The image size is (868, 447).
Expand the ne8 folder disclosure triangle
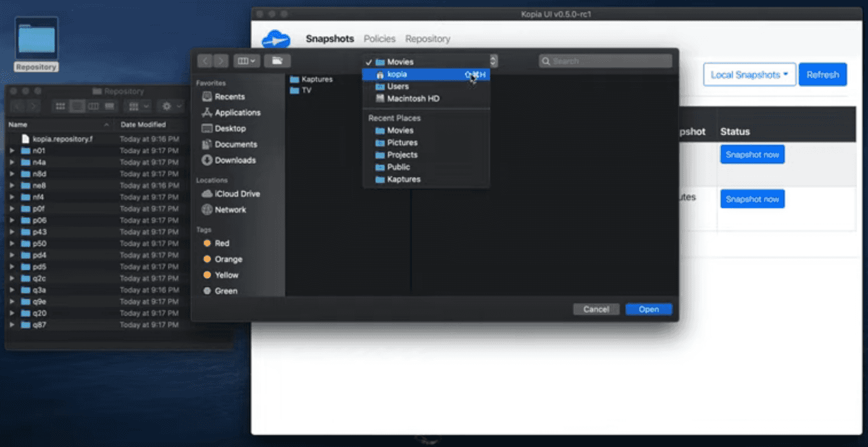point(12,185)
